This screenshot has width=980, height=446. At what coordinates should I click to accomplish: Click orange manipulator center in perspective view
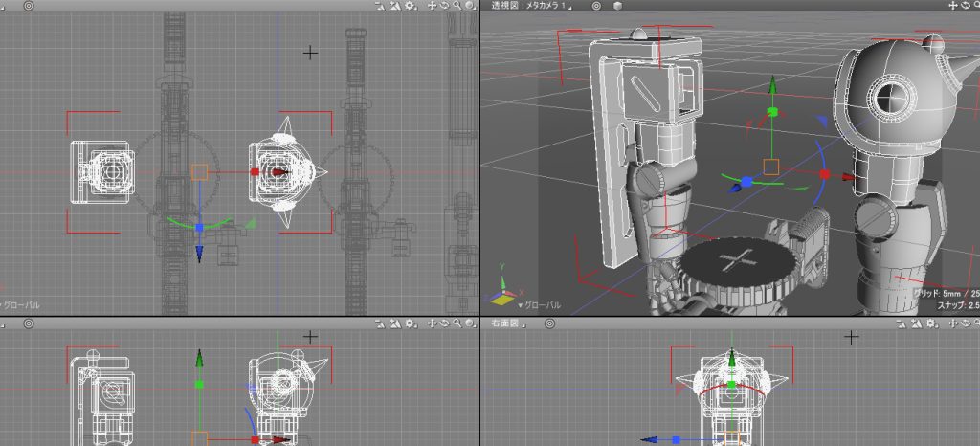[x=771, y=167]
